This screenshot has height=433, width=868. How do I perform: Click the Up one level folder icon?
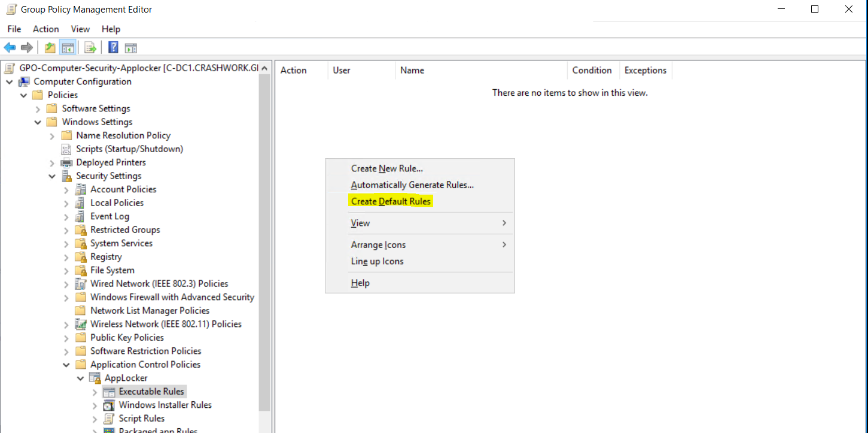(50, 47)
